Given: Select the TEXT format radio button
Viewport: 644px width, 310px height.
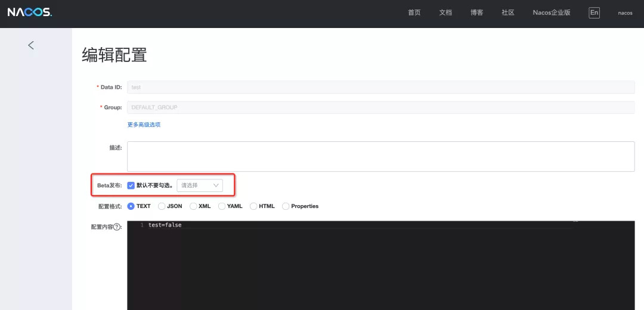Looking at the screenshot, I should (131, 206).
